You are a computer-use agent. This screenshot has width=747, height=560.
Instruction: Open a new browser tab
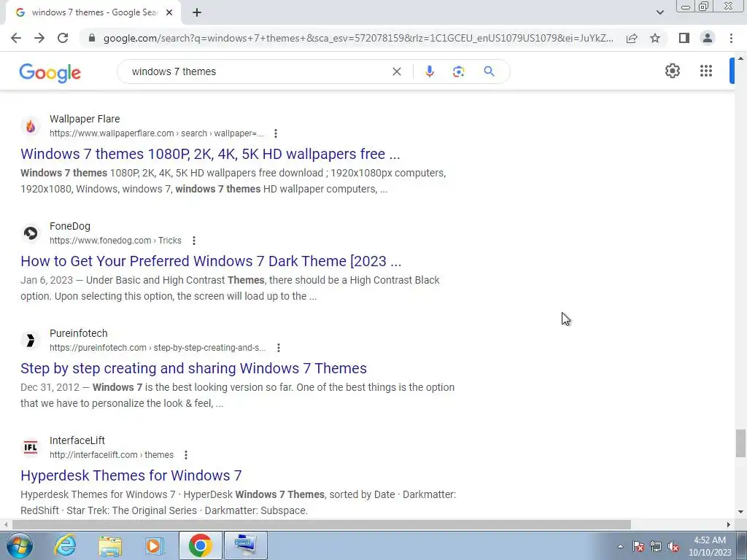197,13
